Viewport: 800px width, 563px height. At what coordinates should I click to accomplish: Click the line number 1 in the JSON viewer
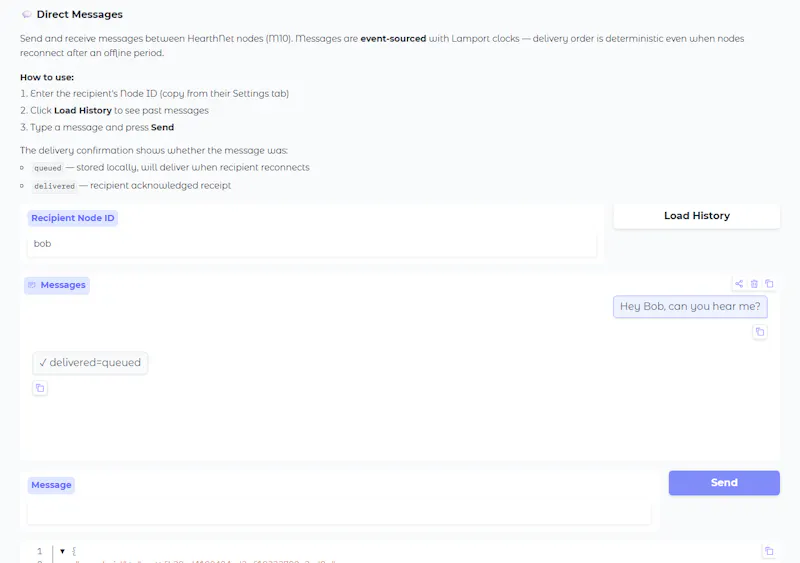point(40,551)
